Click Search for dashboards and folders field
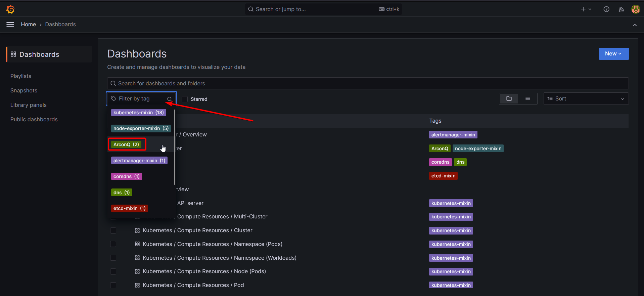Image resolution: width=644 pixels, height=296 pixels. 368,83
